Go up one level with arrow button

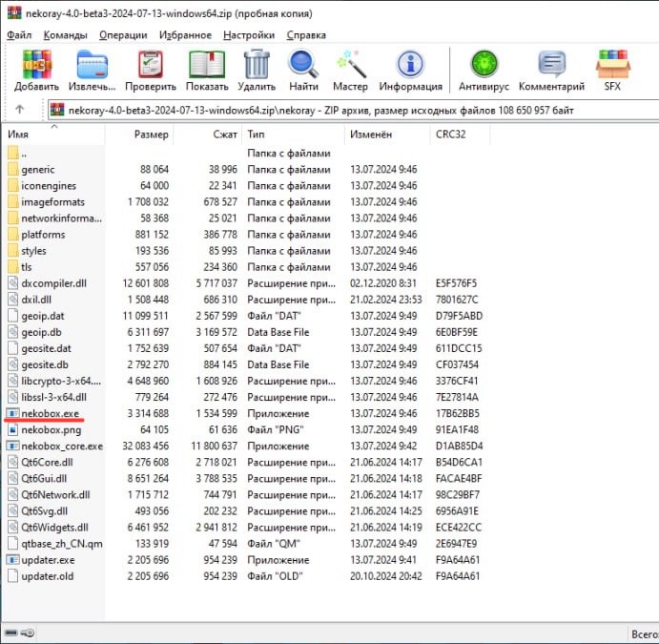(19, 110)
